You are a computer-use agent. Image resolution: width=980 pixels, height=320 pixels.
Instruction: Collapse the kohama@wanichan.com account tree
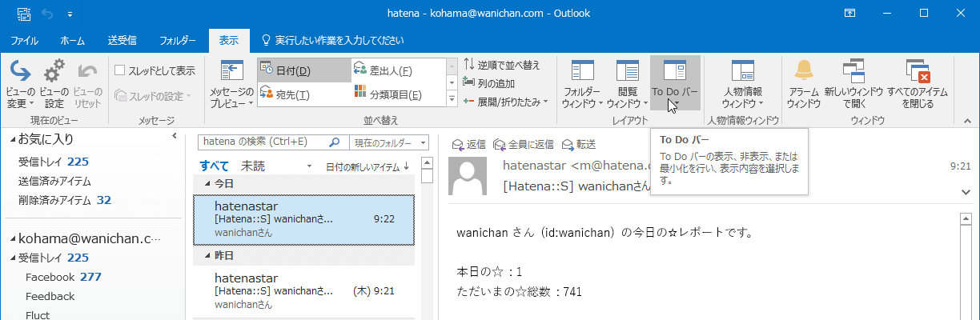click(12, 238)
